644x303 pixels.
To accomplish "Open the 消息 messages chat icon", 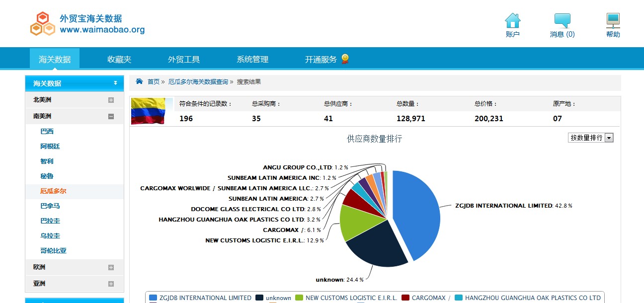I will click(562, 21).
